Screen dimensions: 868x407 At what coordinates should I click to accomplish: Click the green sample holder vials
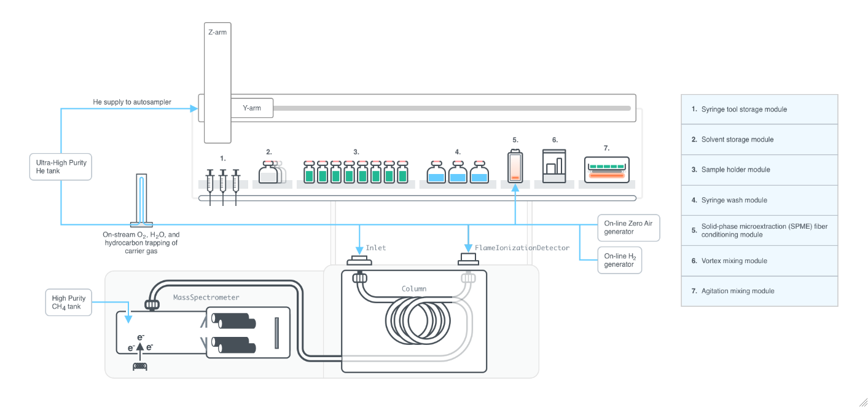356,173
